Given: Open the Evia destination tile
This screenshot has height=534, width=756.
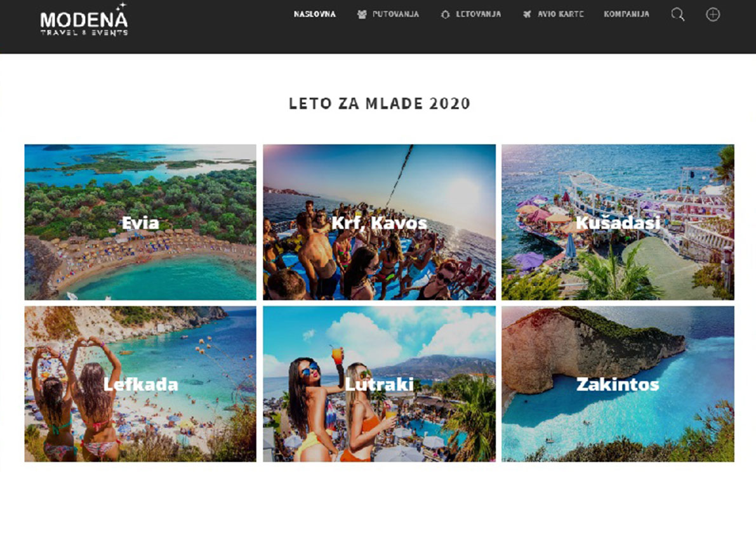Looking at the screenshot, I should pyautogui.click(x=140, y=222).
